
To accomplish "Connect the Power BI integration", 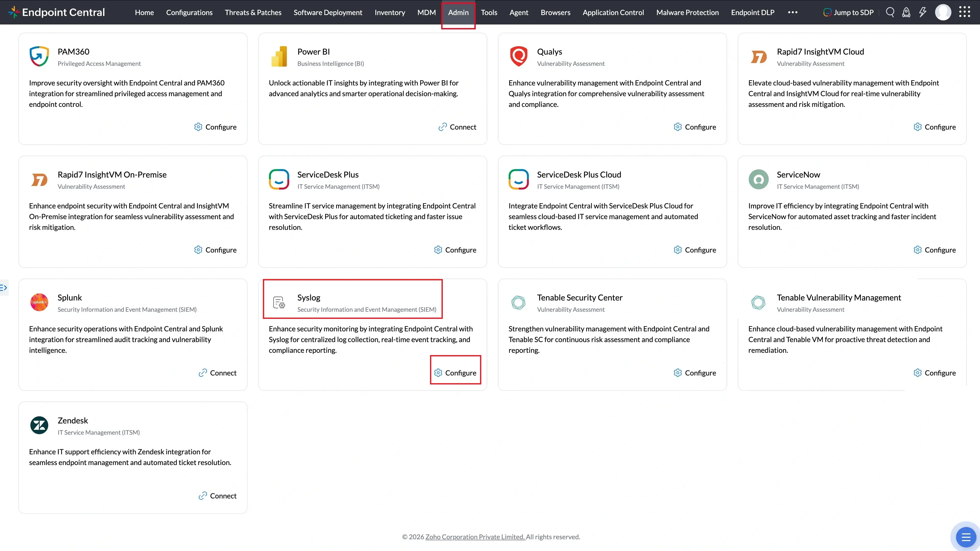I will click(457, 127).
